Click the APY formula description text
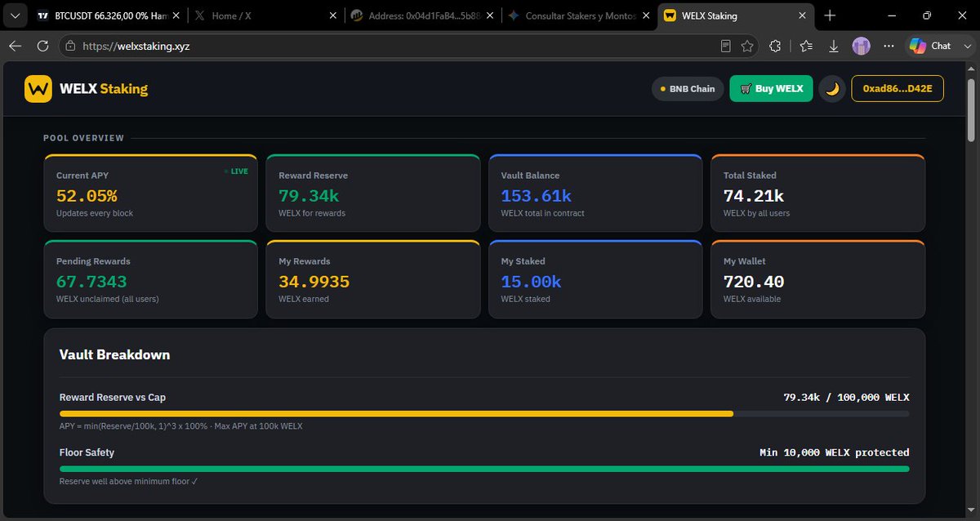 pos(181,426)
